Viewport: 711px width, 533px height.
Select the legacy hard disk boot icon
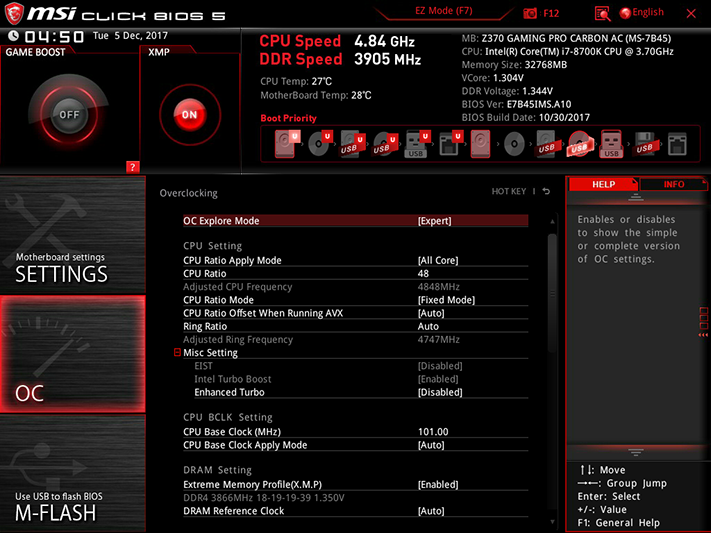480,144
